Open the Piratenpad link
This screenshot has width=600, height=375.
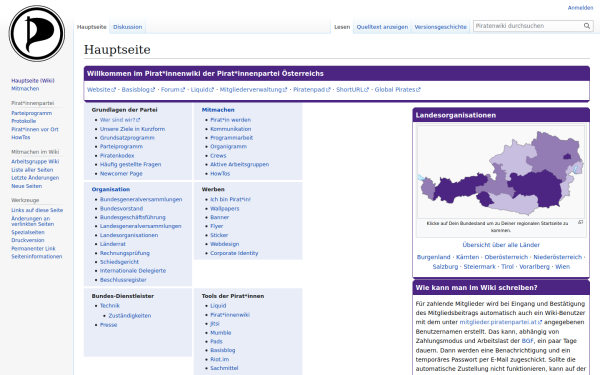(311, 90)
